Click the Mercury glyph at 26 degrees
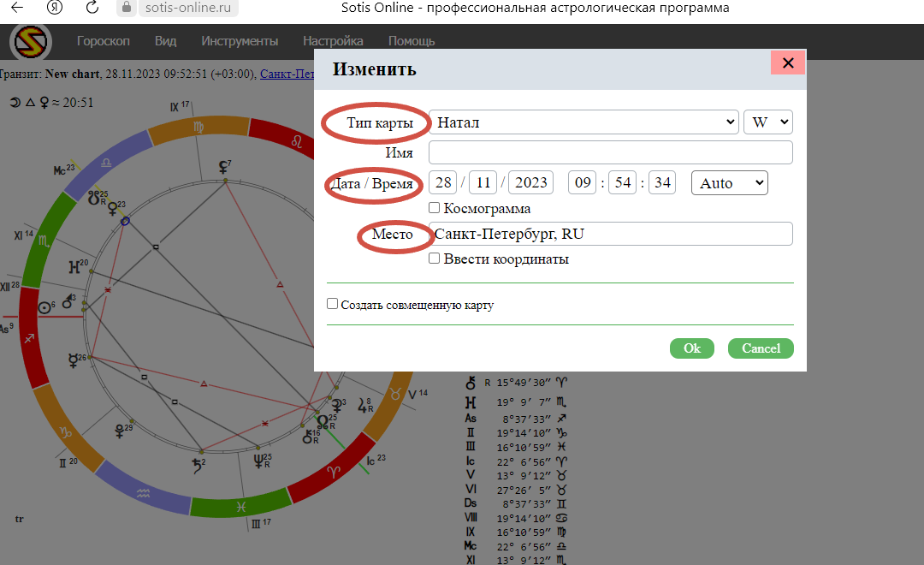The image size is (924, 565). 74,360
